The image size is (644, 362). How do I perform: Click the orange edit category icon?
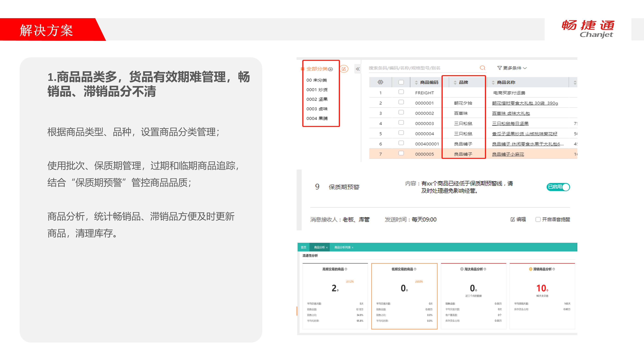[x=344, y=69]
